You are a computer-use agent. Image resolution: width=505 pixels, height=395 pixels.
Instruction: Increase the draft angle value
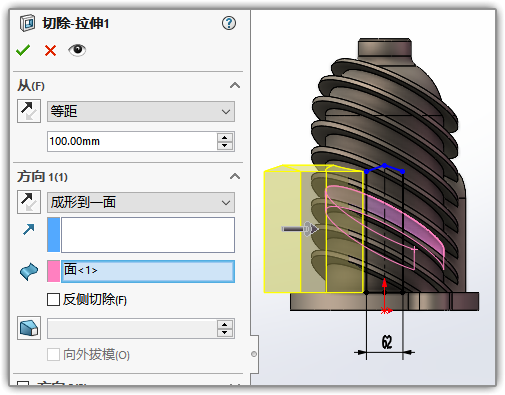pos(225,325)
